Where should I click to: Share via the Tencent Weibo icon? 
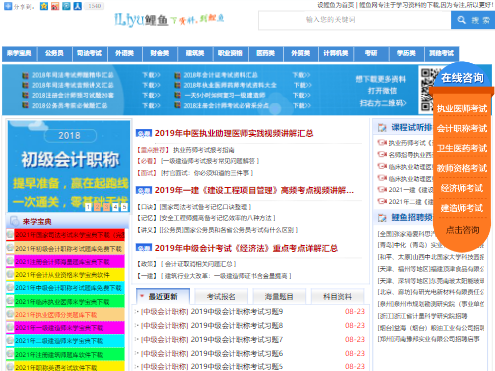click(x=66, y=6)
